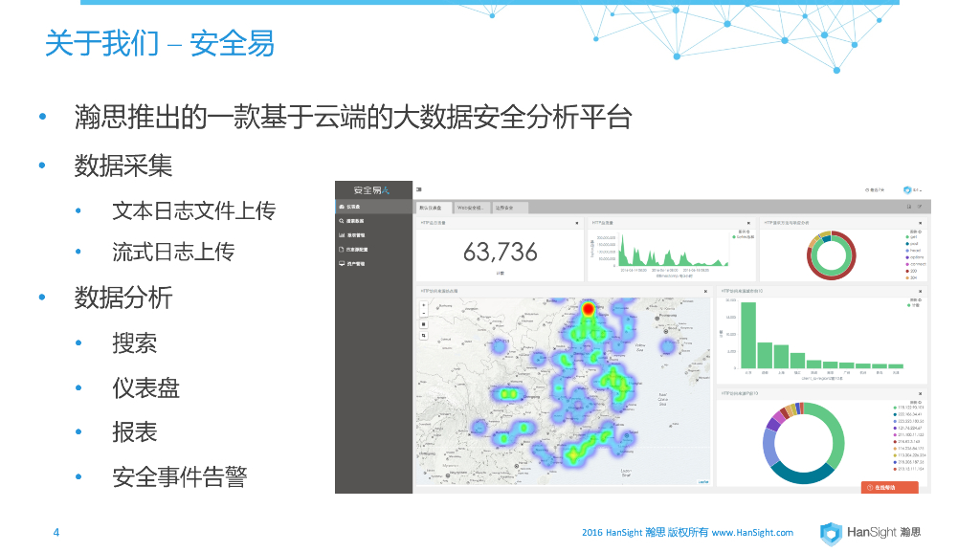Click the 仪表盘 bullet in slide list
Viewport: 980px width, 552px height.
tap(145, 388)
